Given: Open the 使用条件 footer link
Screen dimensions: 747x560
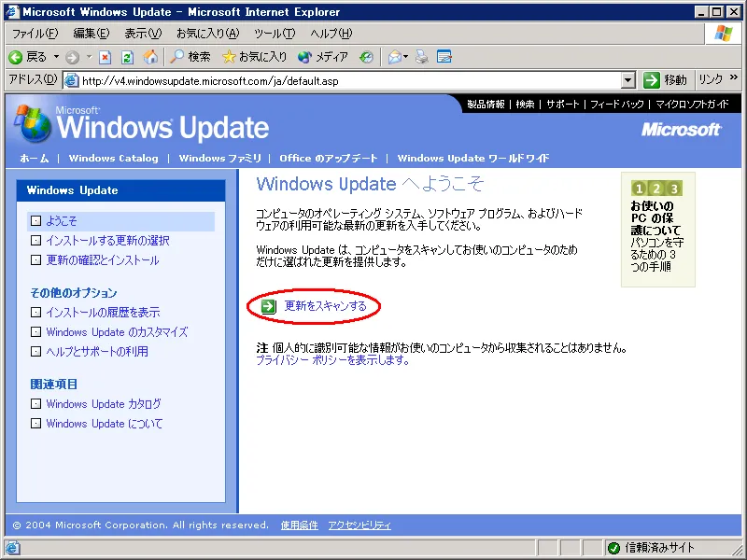Looking at the screenshot, I should point(299,525).
